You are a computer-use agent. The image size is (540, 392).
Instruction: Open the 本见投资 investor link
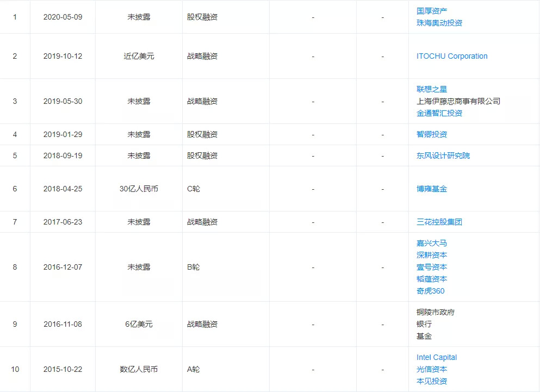point(432,381)
